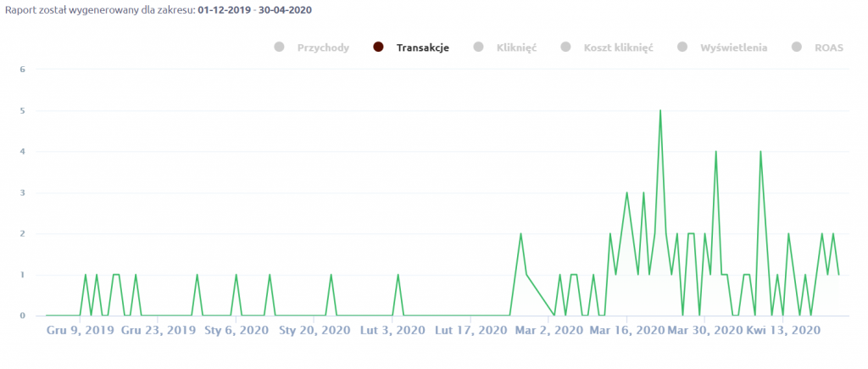Enable the Przychody series label

coord(323,48)
